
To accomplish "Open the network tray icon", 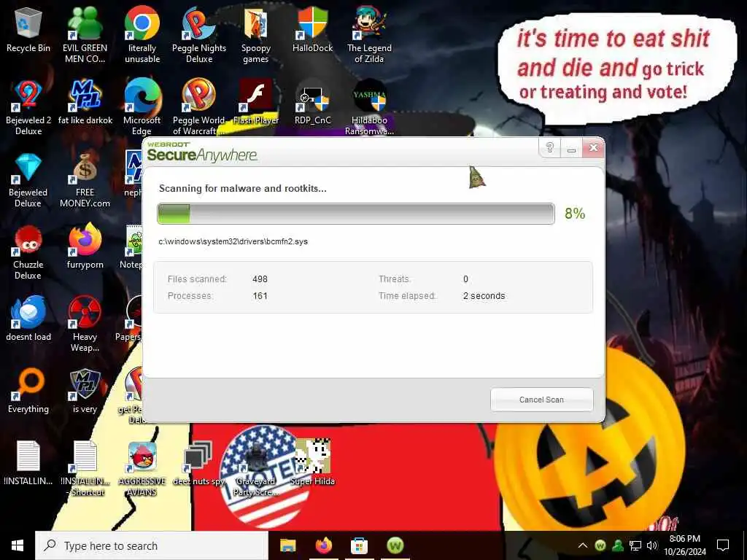I will coord(635,545).
